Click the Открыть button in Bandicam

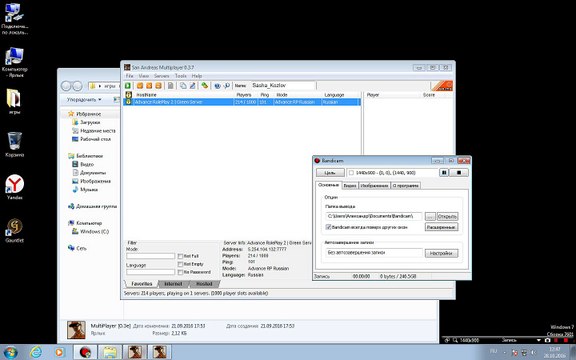pyautogui.click(x=447, y=216)
